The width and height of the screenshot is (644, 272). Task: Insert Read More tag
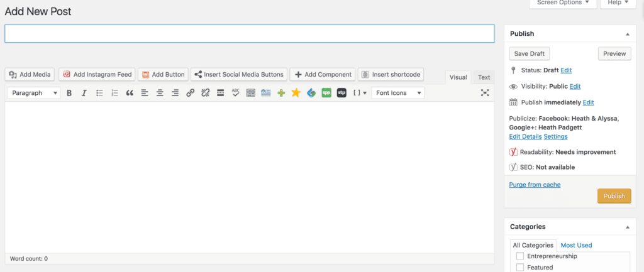pyautogui.click(x=221, y=93)
